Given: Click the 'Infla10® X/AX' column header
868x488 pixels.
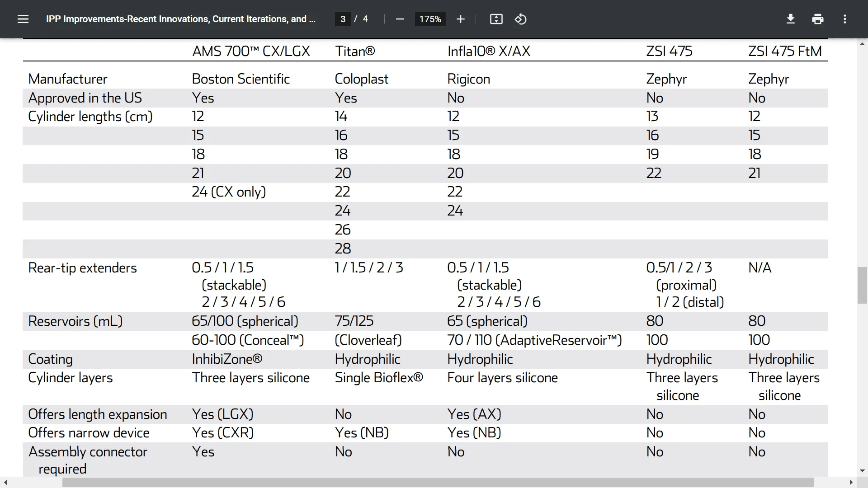Looking at the screenshot, I should point(489,51).
